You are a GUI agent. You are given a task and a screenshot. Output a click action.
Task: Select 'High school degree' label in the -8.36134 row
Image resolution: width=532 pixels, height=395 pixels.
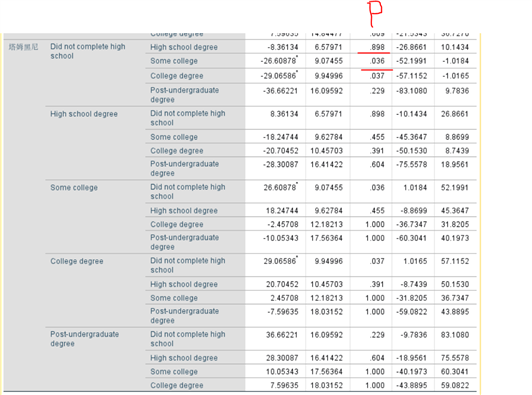(x=184, y=47)
